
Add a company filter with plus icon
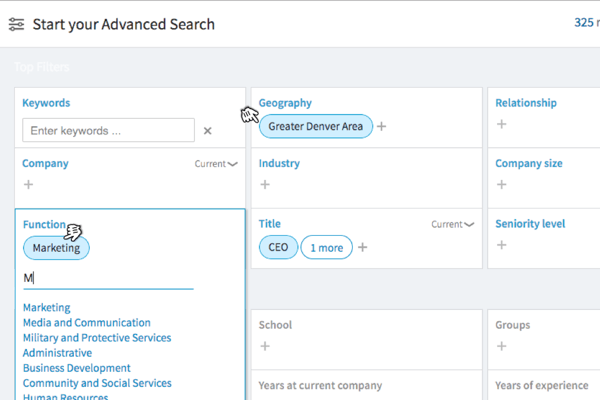(x=28, y=185)
